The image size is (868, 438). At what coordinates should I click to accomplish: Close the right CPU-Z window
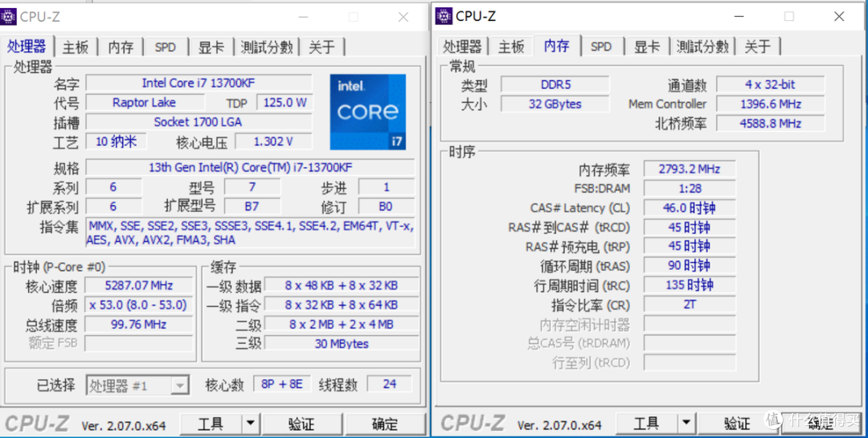pos(839,17)
